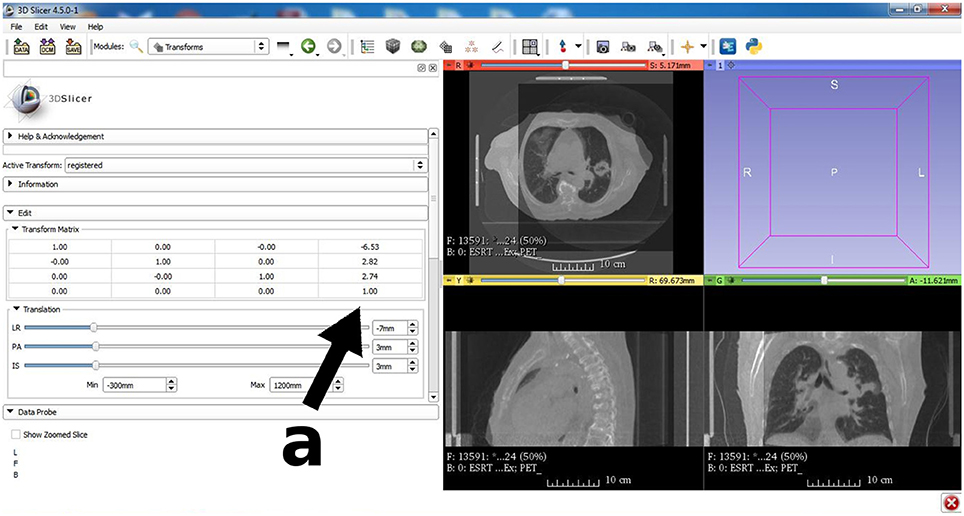Go back to previous module (green arrow)
Screen dimensions: 964x516
(308, 46)
